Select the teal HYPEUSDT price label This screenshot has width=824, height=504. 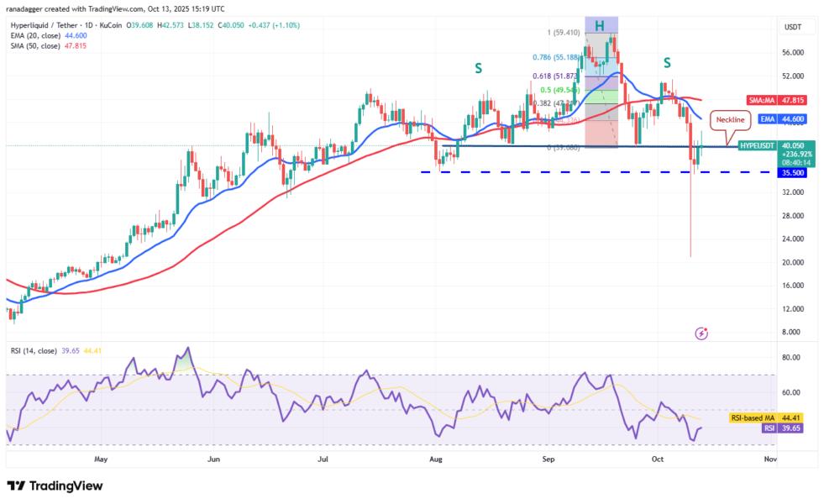pos(758,144)
